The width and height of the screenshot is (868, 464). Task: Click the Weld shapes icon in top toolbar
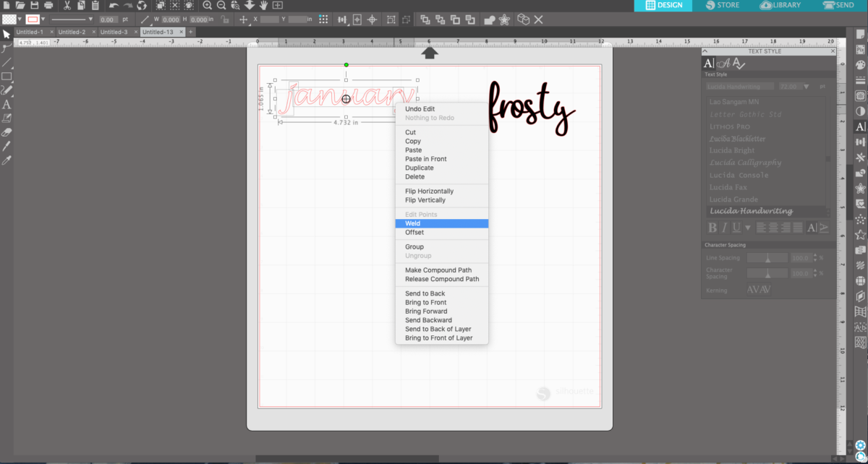coord(490,20)
